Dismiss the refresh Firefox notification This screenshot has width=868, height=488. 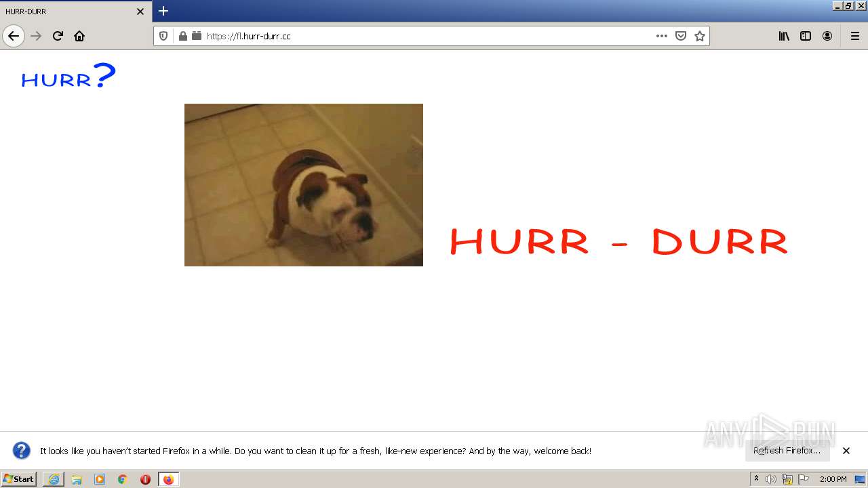click(x=846, y=451)
